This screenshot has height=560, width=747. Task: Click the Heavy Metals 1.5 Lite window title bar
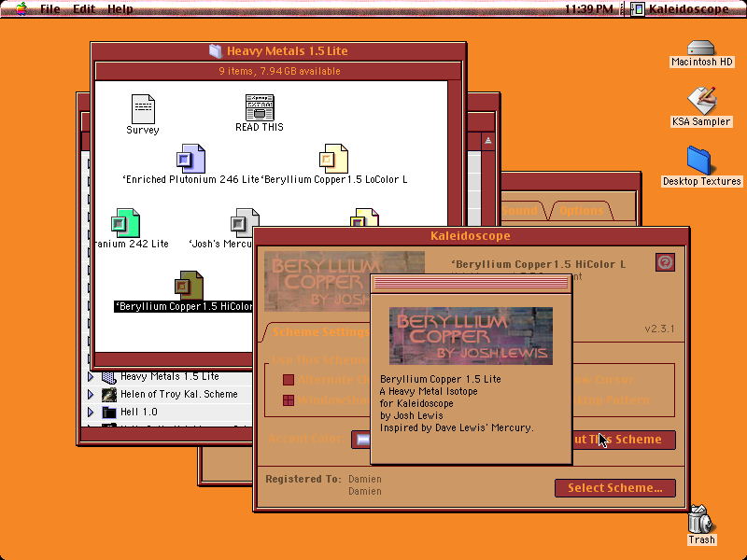[x=278, y=51]
